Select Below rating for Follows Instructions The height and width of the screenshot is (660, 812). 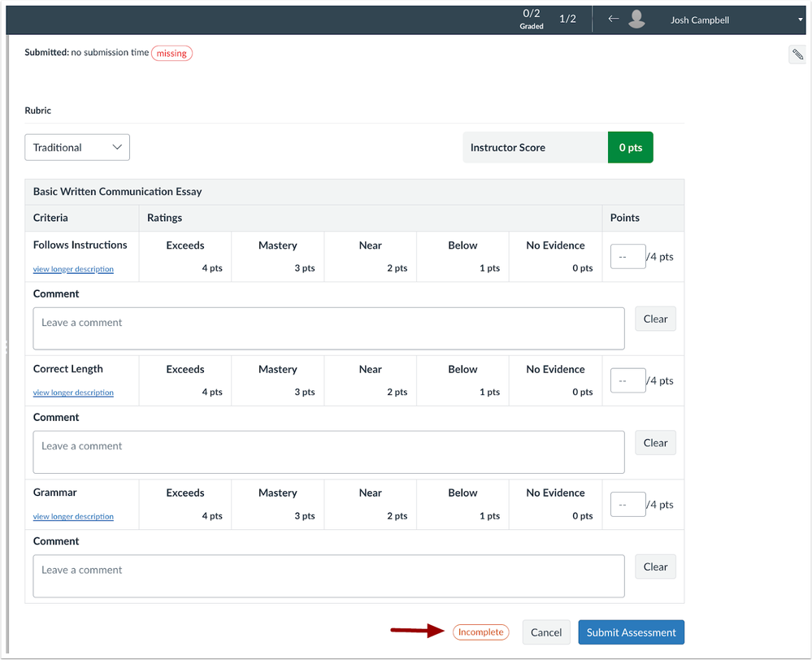pyautogui.click(x=463, y=256)
